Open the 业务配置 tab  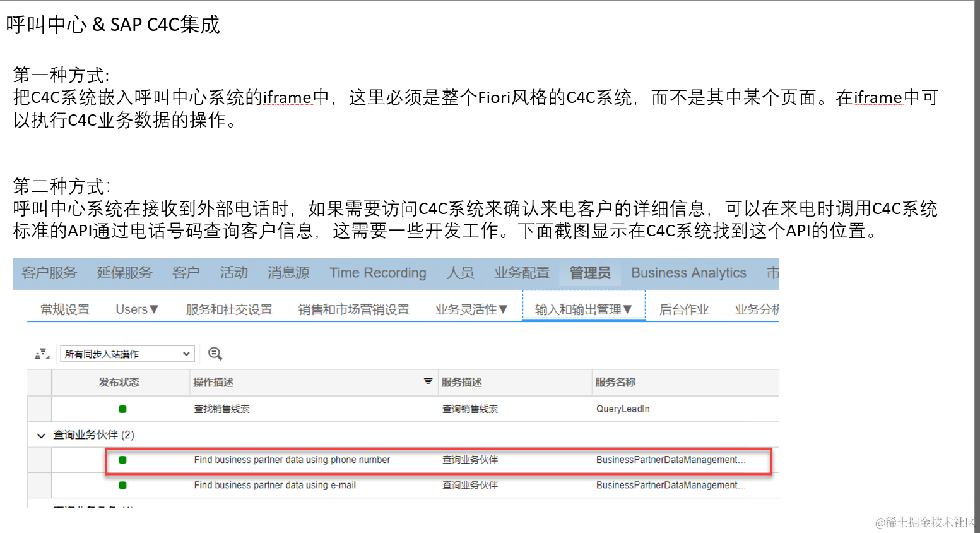(x=522, y=273)
